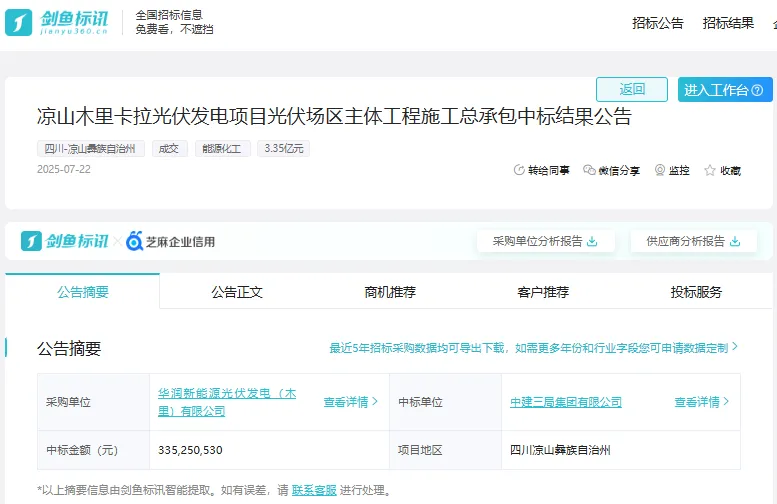The width and height of the screenshot is (777, 504).
Task: Open 华润新能源光伏发电 company link
Action: click(227, 402)
